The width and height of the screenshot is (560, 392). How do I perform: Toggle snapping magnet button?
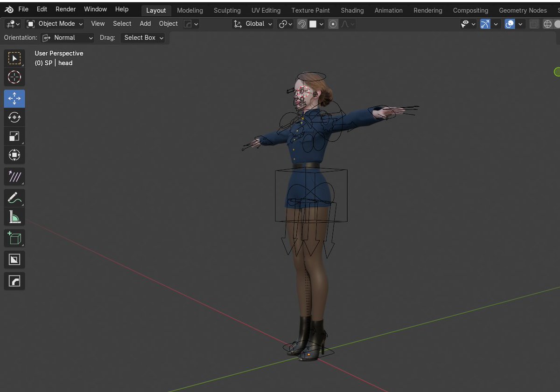point(302,24)
